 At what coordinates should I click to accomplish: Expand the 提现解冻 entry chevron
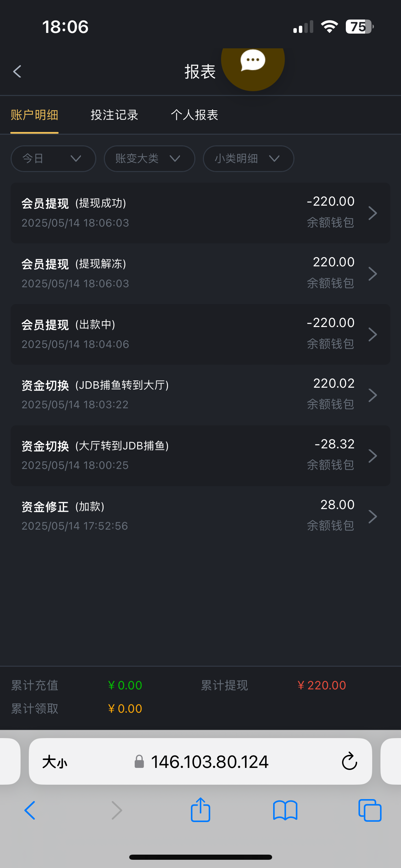pos(373,274)
